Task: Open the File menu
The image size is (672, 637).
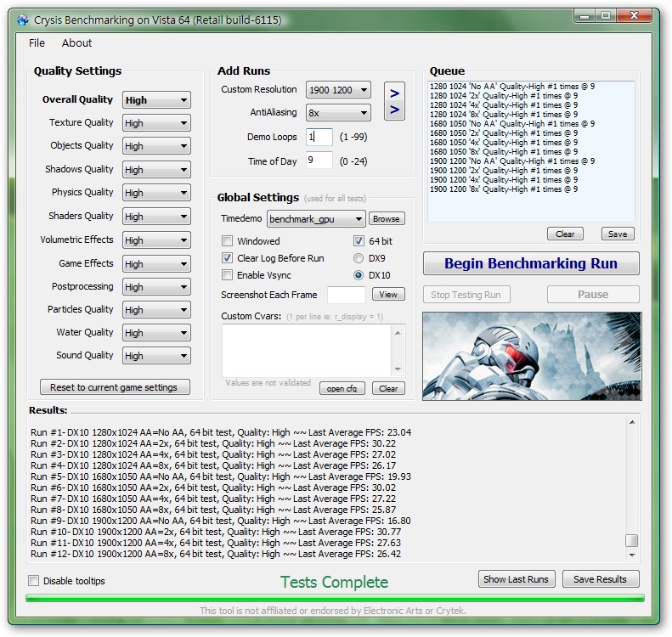Action: [37, 42]
